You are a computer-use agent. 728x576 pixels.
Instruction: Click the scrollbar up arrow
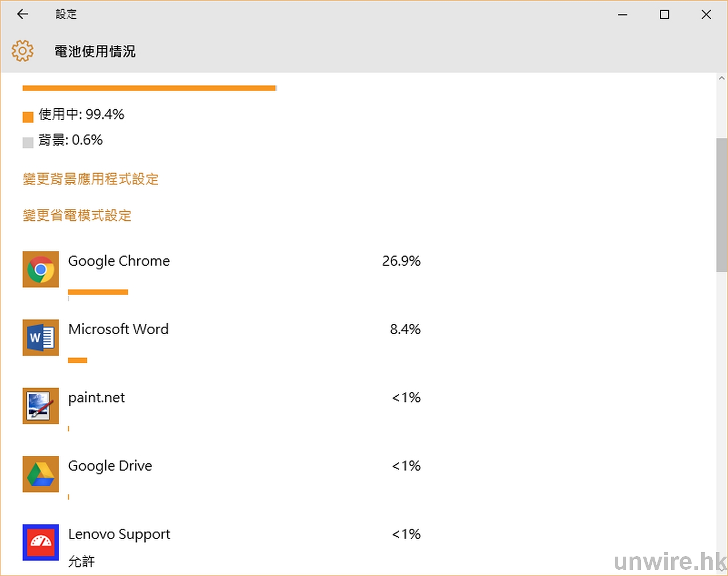point(722,79)
